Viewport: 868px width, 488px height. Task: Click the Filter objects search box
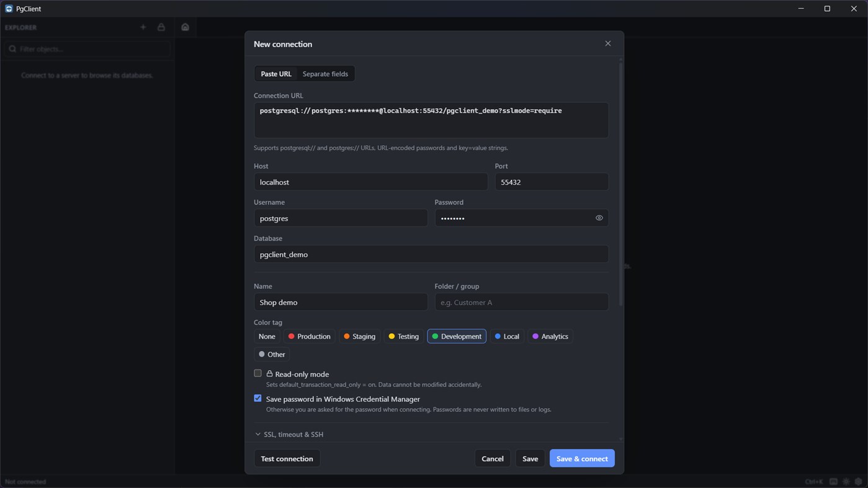(87, 49)
